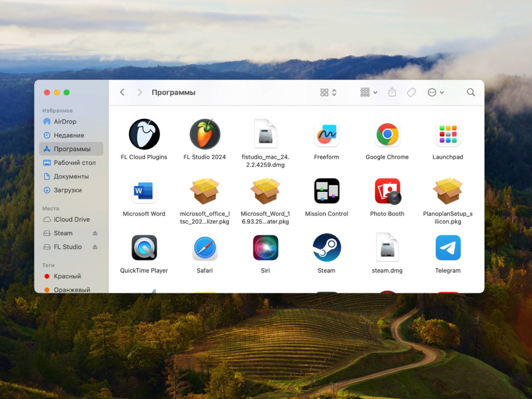Open iCloud Drive in the sidebar
The height and width of the screenshot is (399, 532).
pos(71,219)
